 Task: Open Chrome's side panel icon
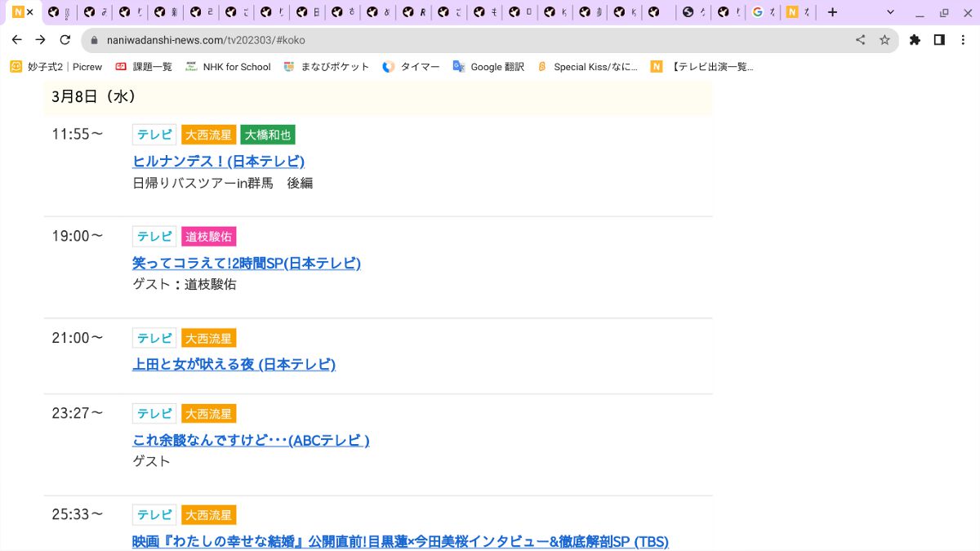pyautogui.click(x=940, y=39)
